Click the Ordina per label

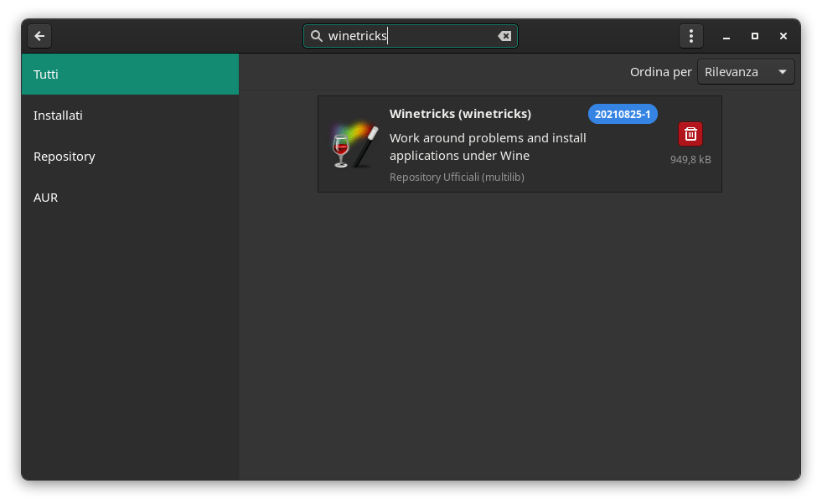coord(660,72)
